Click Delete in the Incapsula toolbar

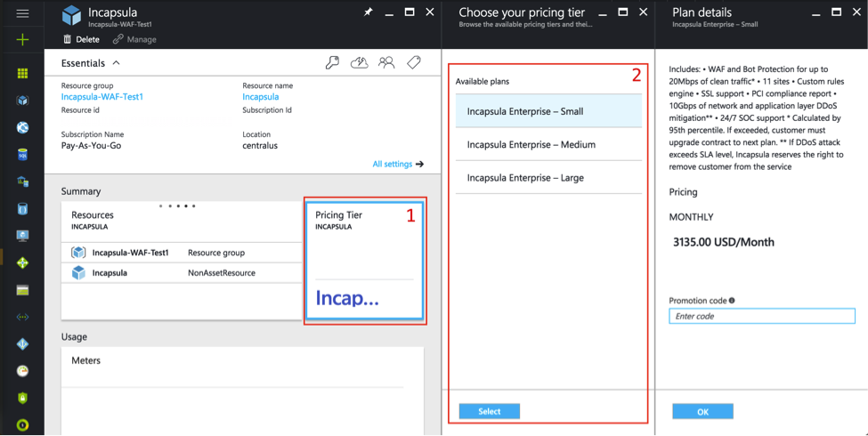click(81, 39)
